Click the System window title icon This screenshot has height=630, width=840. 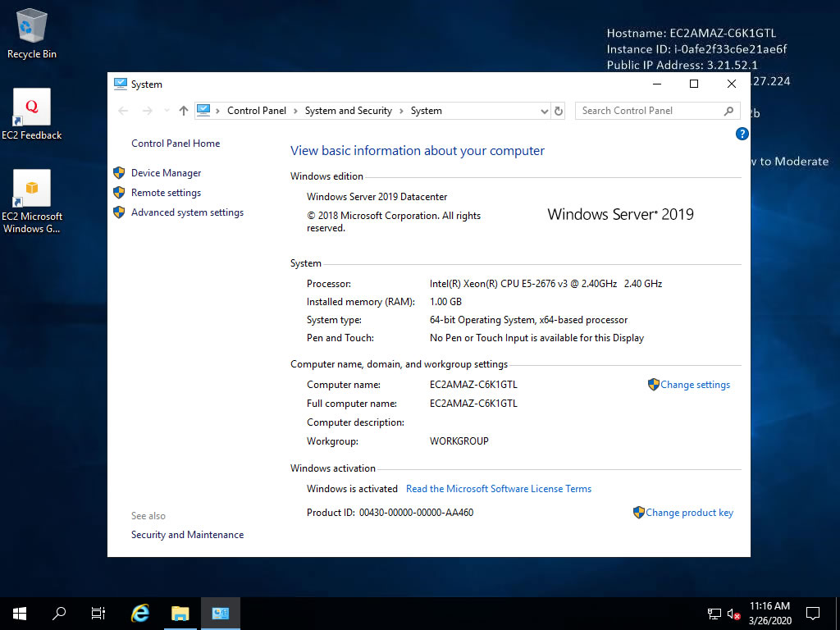point(121,84)
